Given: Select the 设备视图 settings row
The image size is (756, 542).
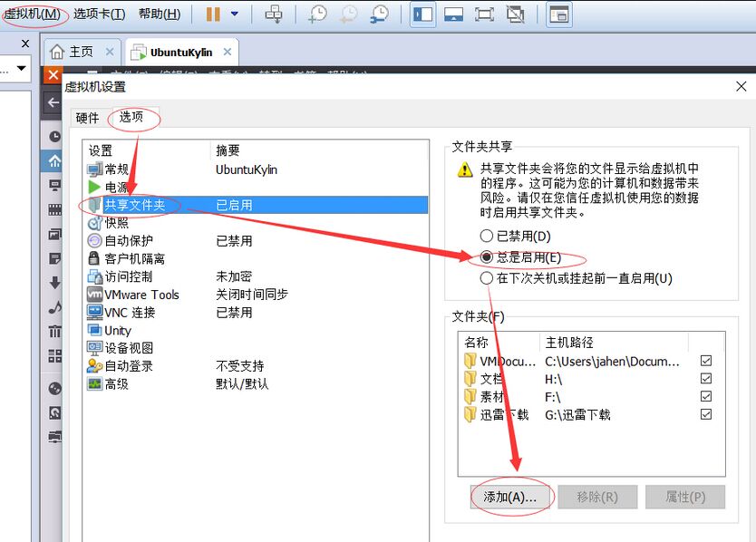Looking at the screenshot, I should click(256, 348).
